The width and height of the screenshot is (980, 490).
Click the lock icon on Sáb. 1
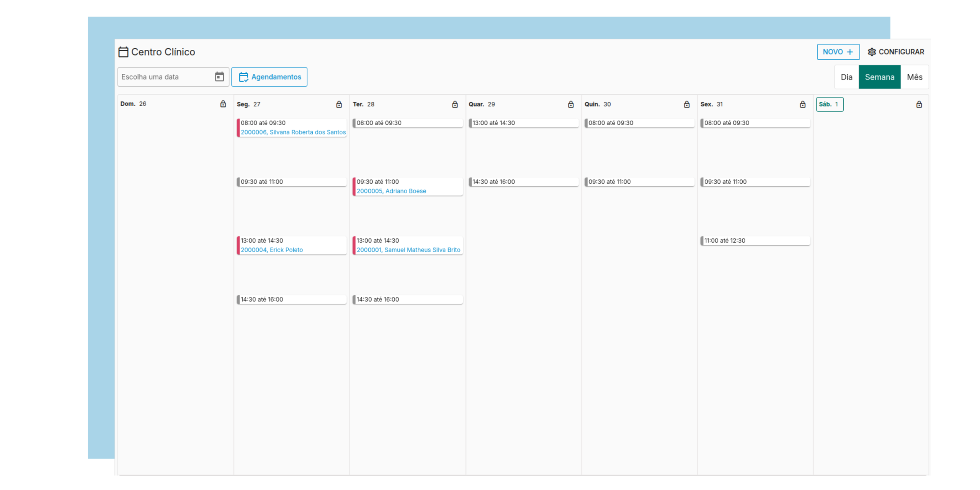pos(919,104)
